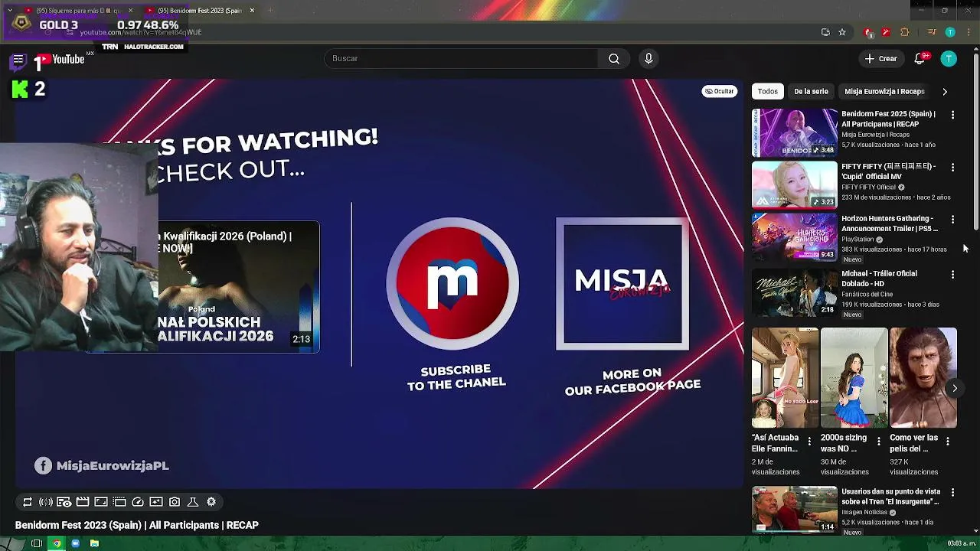The width and height of the screenshot is (980, 551).
Task: Open File Explorer from the taskbar
Action: tap(94, 543)
